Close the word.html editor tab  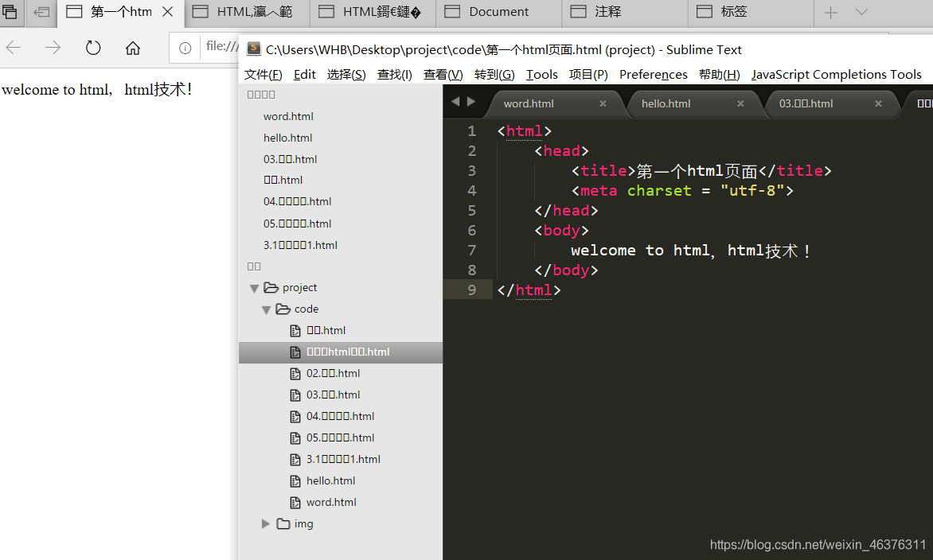click(x=603, y=103)
